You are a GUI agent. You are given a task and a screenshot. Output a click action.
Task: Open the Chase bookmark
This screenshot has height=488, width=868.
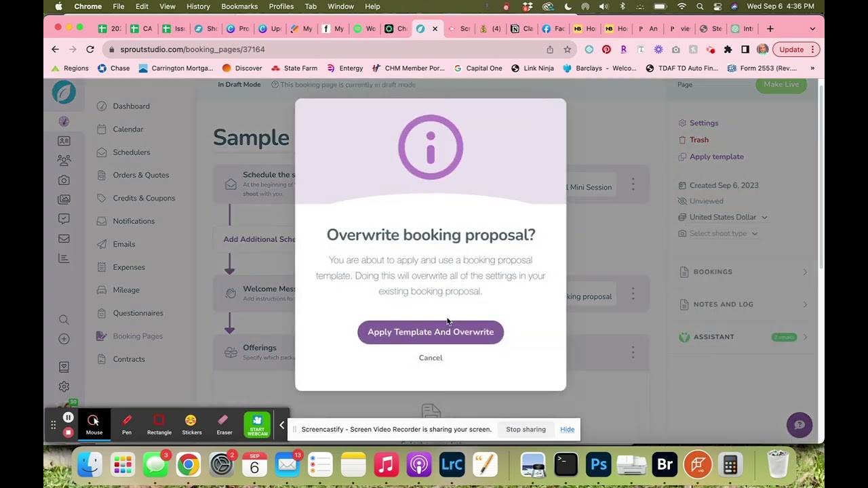click(113, 68)
